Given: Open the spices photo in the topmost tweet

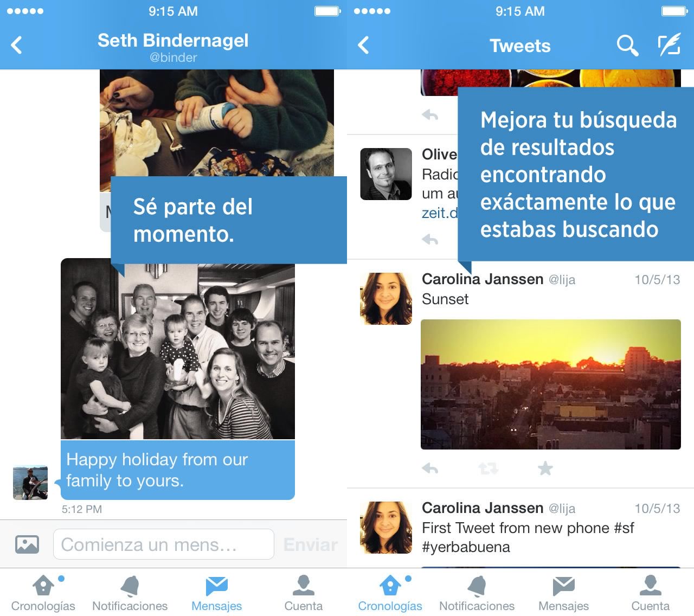Looking at the screenshot, I should (551, 82).
